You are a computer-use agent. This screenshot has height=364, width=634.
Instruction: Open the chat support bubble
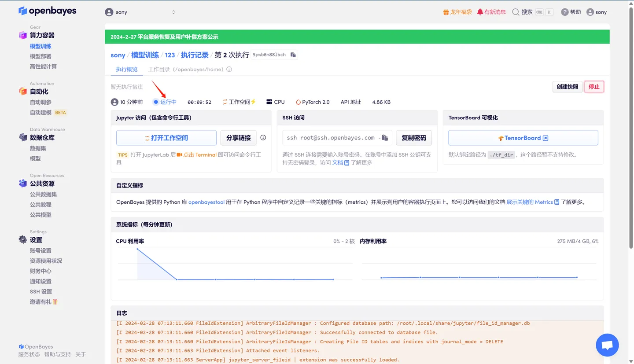click(x=607, y=345)
